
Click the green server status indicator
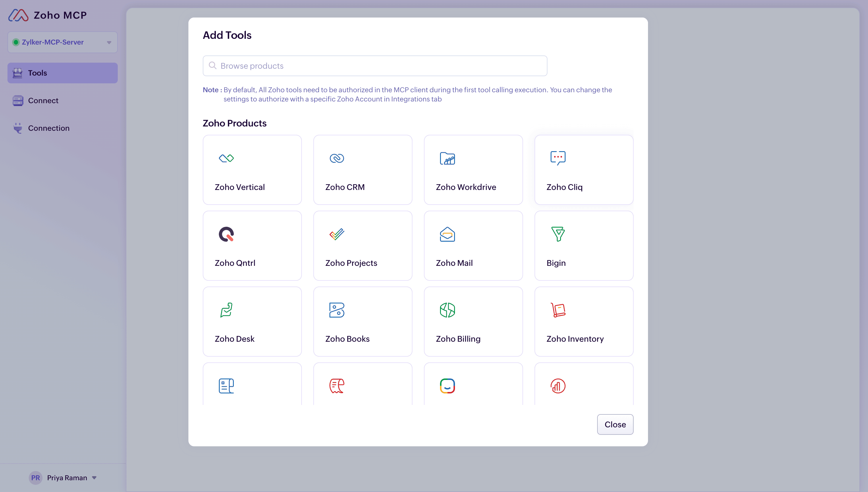[16, 42]
